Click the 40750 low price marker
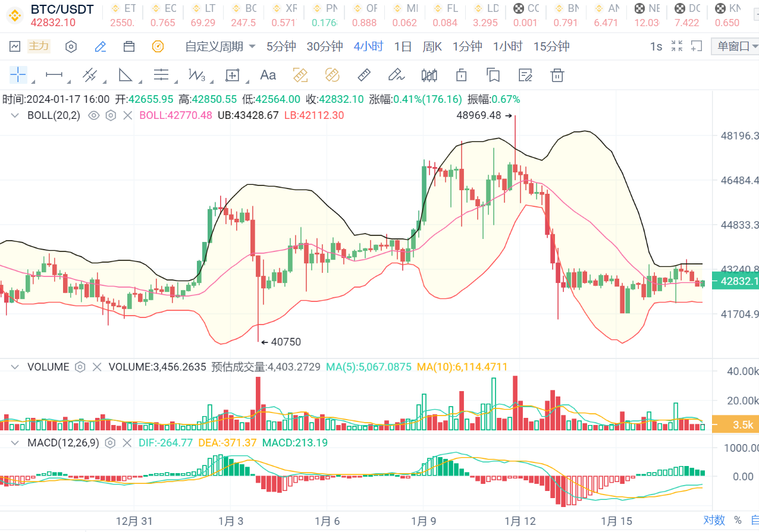Image resolution: width=759 pixels, height=532 pixels. coord(281,342)
